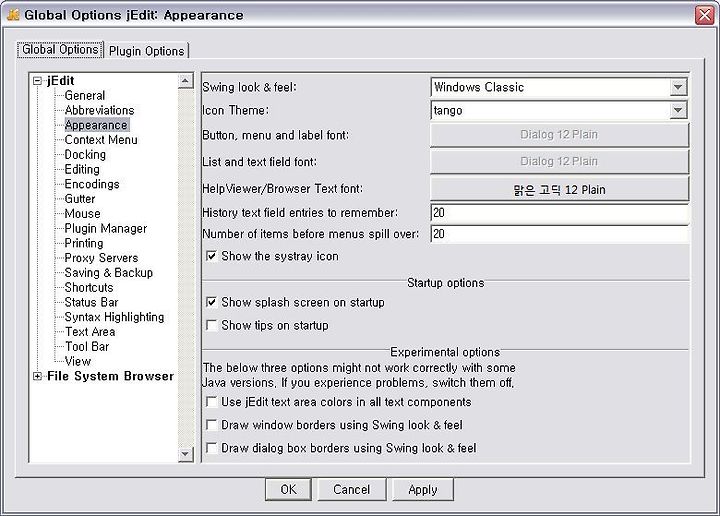Collapse the jEdit tree node
Screen dimensions: 720x516
(37, 81)
